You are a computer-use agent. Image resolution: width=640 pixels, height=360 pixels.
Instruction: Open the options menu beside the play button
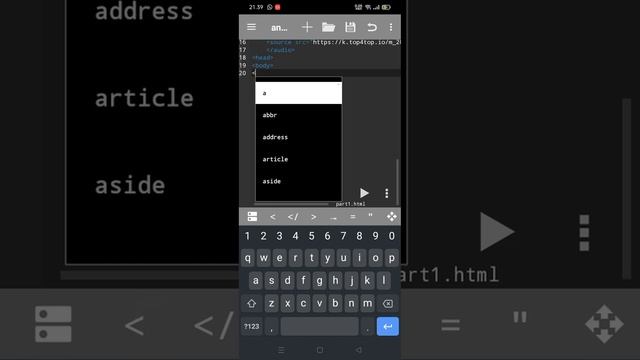click(387, 193)
